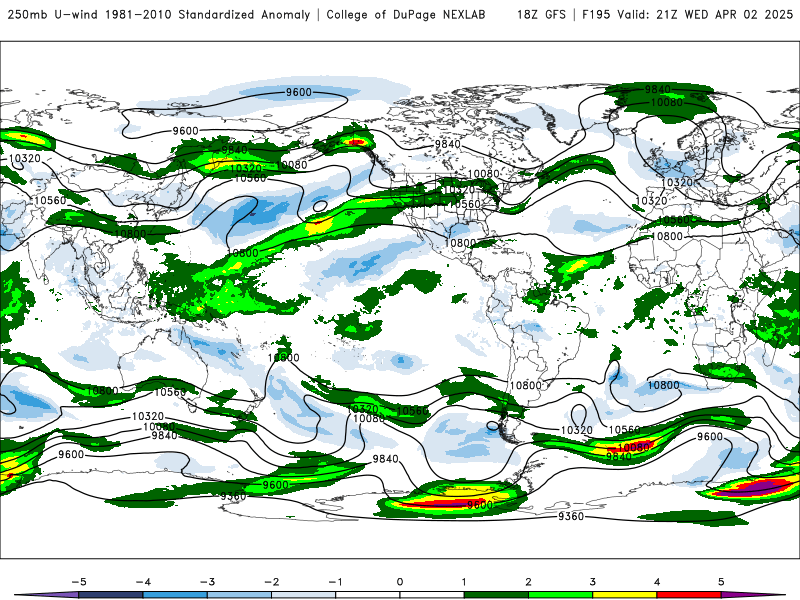Click the '1981-2010 Standardized Anomaly' title text
This screenshot has height=600, width=800.
tap(207, 15)
